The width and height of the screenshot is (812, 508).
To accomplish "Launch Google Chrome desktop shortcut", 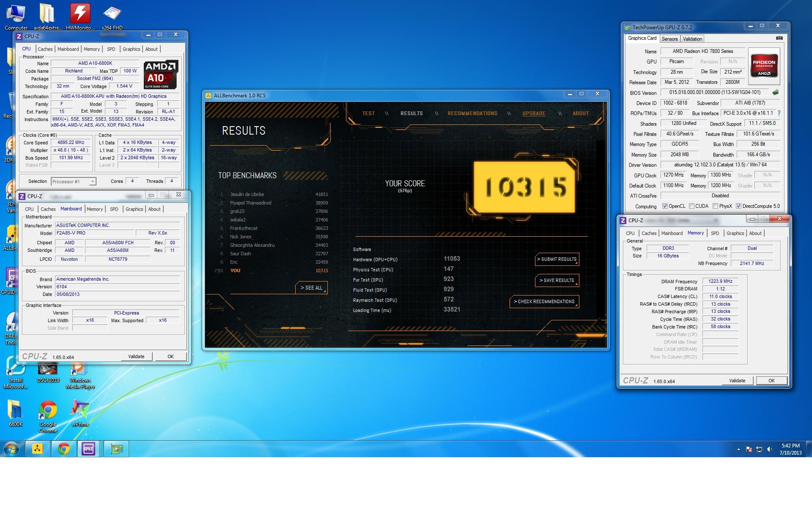I will point(48,416).
